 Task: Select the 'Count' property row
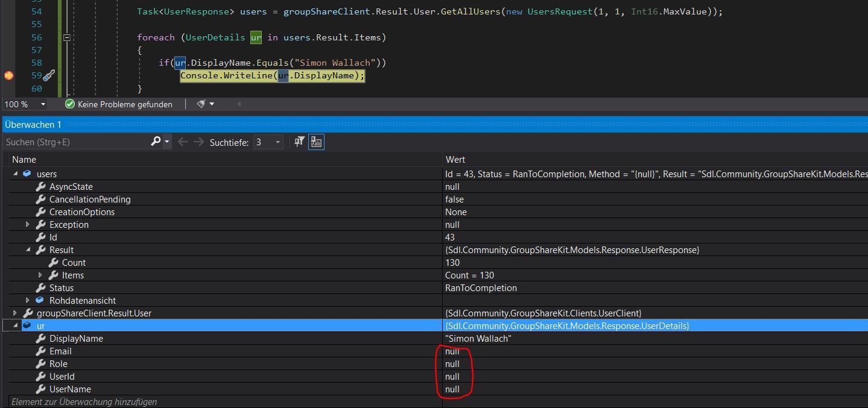[434, 263]
